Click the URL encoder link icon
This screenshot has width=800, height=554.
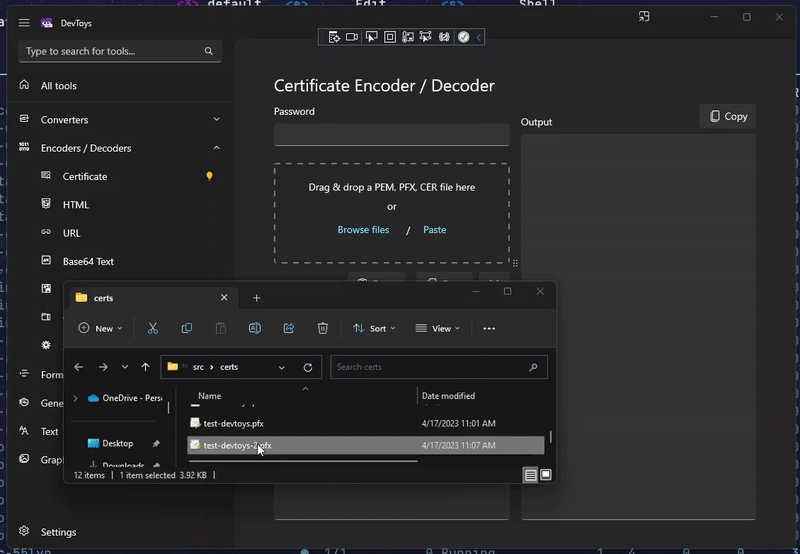[46, 232]
